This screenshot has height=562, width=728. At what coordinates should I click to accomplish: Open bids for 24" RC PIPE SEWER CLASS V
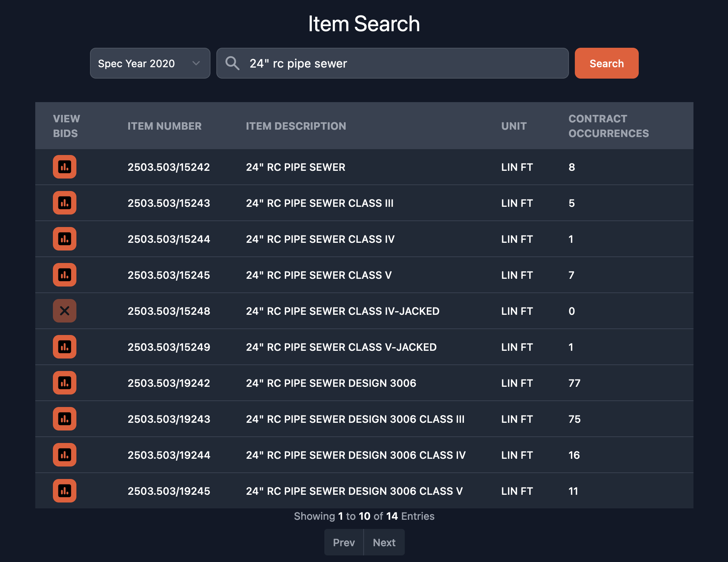(x=65, y=275)
